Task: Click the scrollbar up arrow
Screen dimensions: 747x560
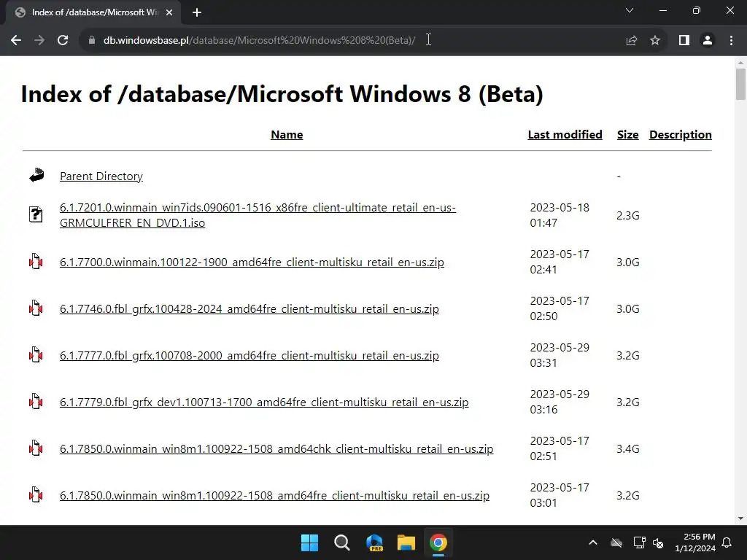Action: click(x=740, y=63)
